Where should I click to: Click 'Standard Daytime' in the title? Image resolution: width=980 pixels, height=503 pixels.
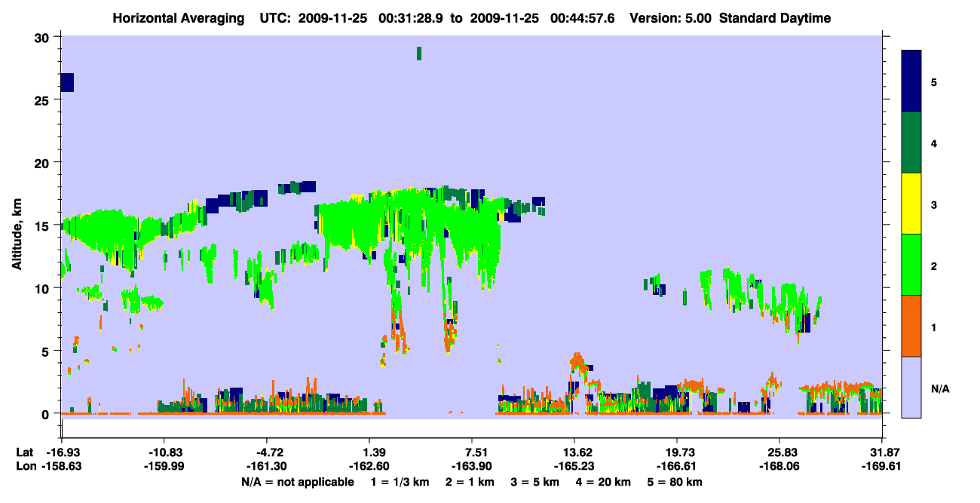coord(775,18)
